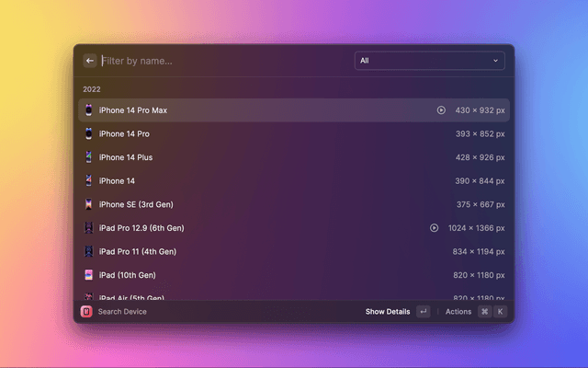Focus the Filter by name search field
The image size is (588, 368).
coord(220,61)
